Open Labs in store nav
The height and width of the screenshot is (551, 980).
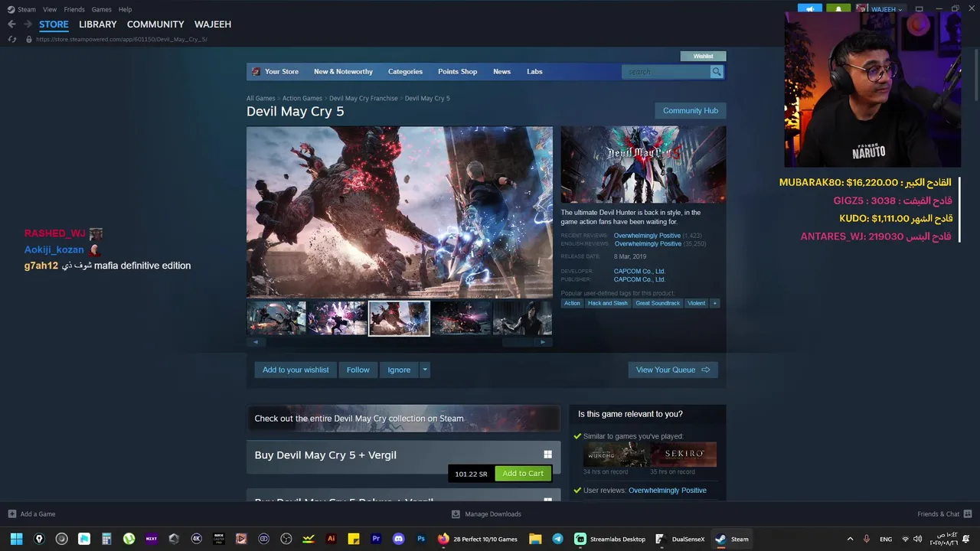click(534, 72)
